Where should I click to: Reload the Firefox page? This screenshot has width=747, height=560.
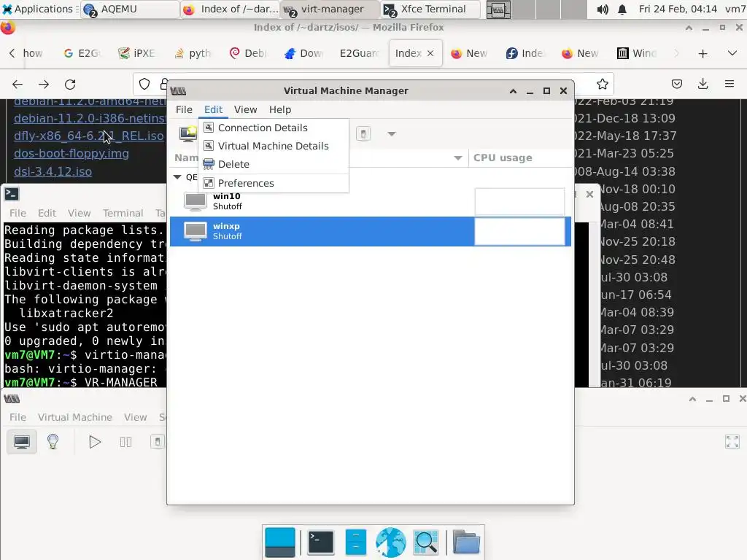[70, 85]
